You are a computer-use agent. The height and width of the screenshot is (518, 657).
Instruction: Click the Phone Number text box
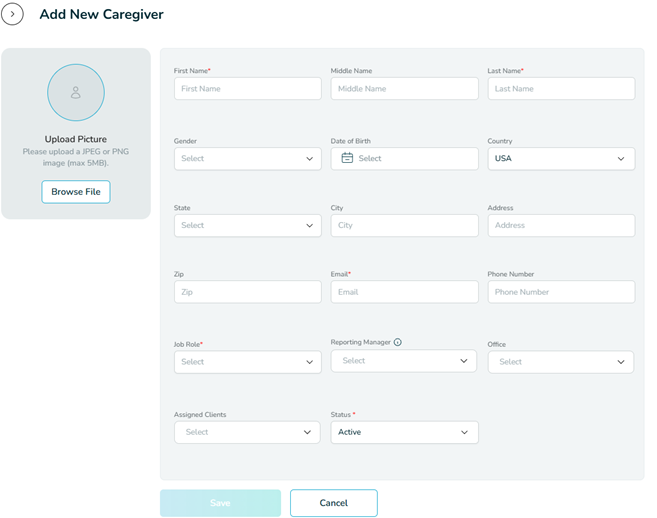pyautogui.click(x=560, y=292)
